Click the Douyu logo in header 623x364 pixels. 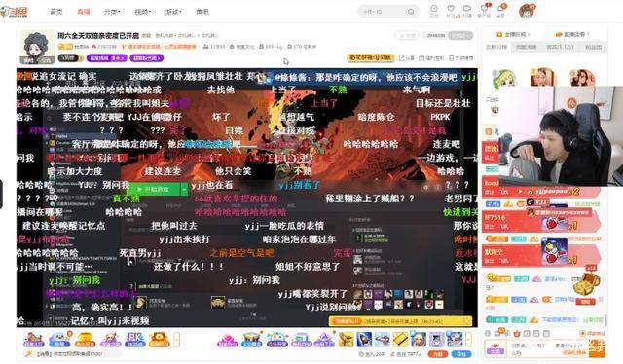point(15,12)
